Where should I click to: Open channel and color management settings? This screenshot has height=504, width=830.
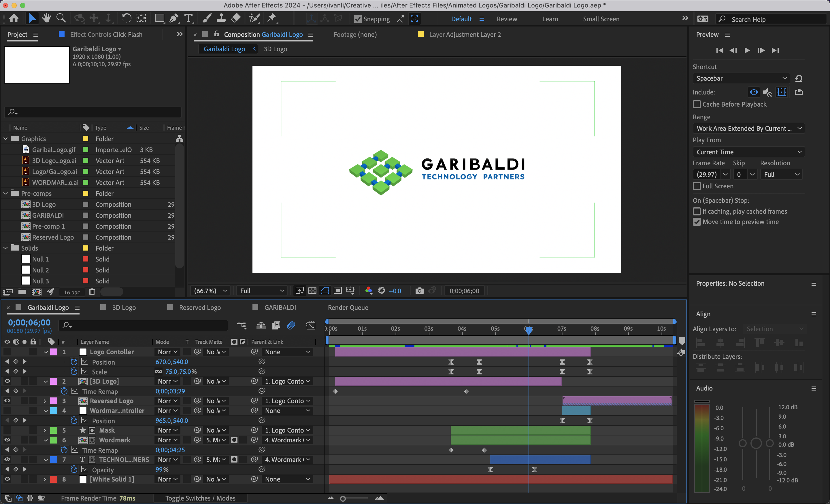pos(369,291)
